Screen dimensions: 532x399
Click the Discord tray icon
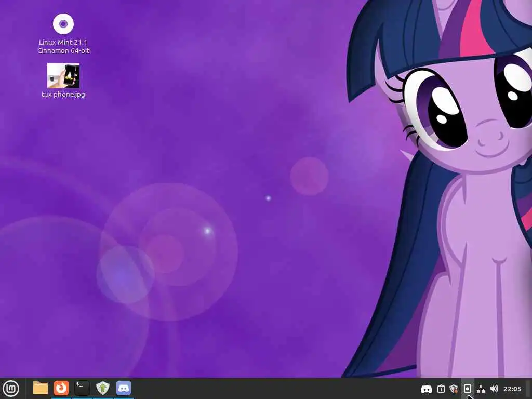[x=426, y=389]
